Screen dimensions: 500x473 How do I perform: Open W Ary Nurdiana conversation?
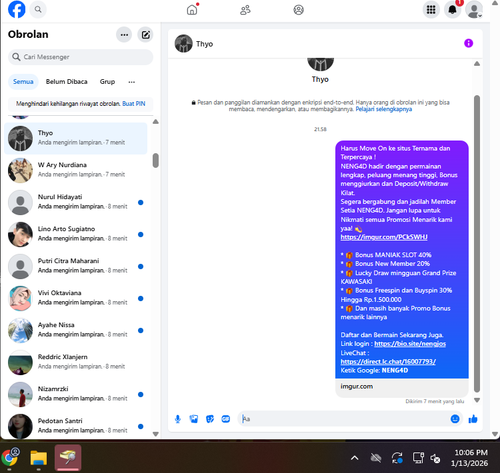[76, 170]
